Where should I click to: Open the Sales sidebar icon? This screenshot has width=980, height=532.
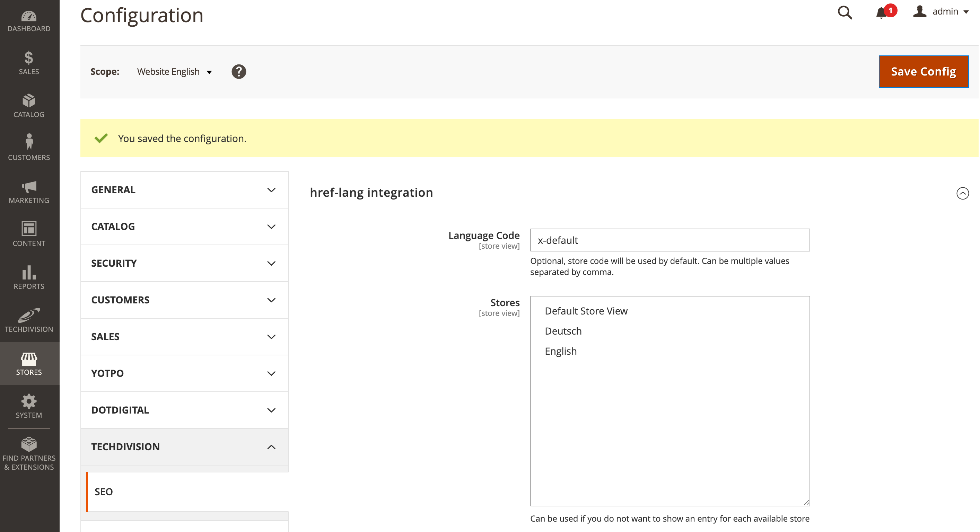click(x=29, y=62)
